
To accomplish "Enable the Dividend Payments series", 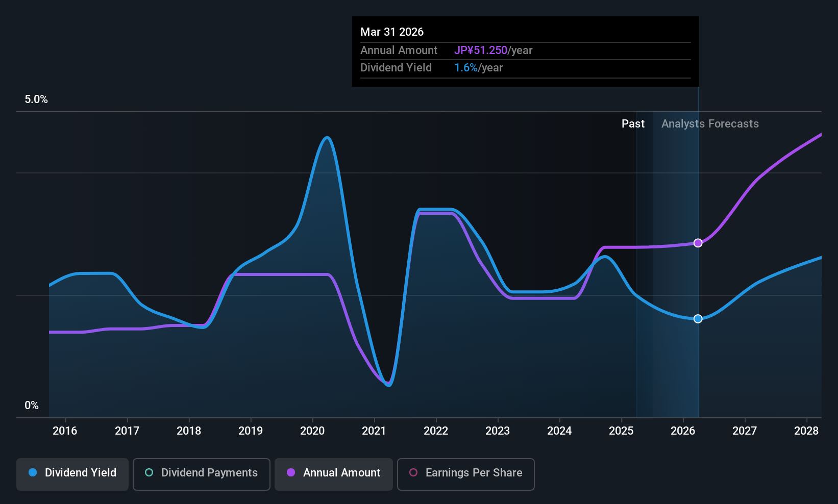I will pyautogui.click(x=202, y=474).
